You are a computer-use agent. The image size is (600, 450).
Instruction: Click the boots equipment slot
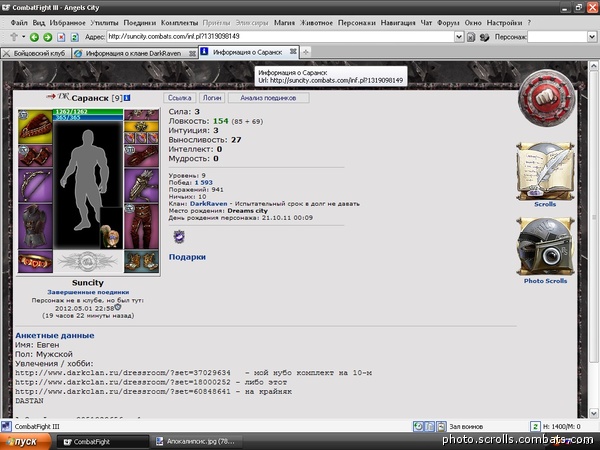click(x=141, y=261)
